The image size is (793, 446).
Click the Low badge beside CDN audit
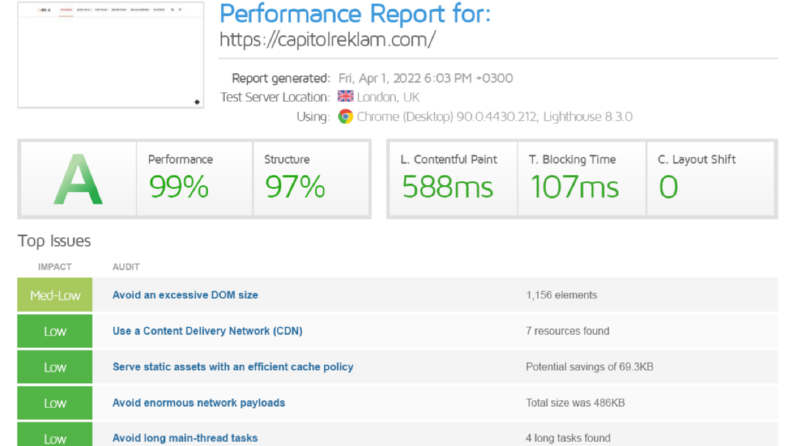click(55, 331)
